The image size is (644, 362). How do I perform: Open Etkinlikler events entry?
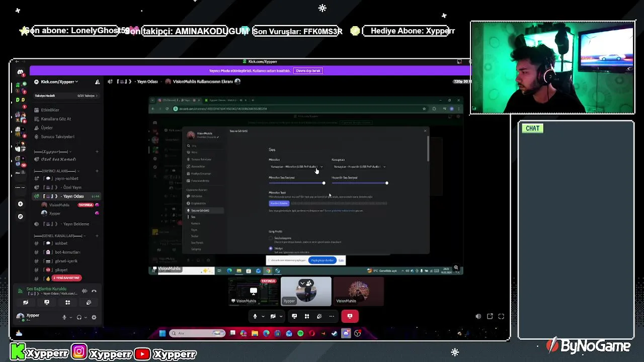pos(50,110)
